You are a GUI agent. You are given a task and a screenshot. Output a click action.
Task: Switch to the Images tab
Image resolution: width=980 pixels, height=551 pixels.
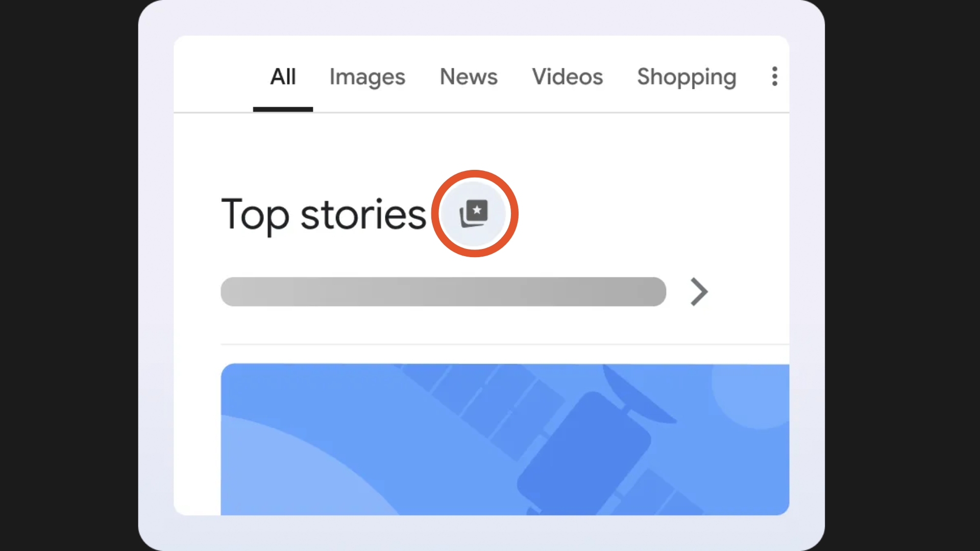(x=367, y=77)
